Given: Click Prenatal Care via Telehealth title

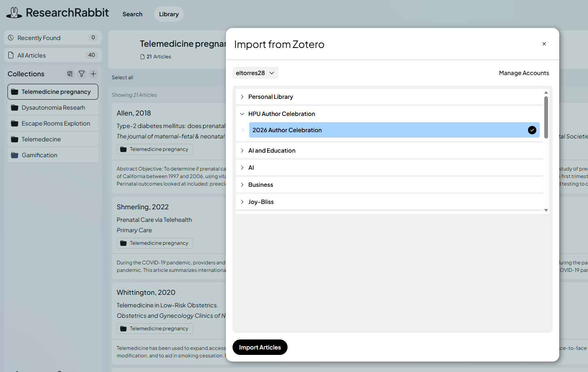Looking at the screenshot, I should tap(154, 220).
